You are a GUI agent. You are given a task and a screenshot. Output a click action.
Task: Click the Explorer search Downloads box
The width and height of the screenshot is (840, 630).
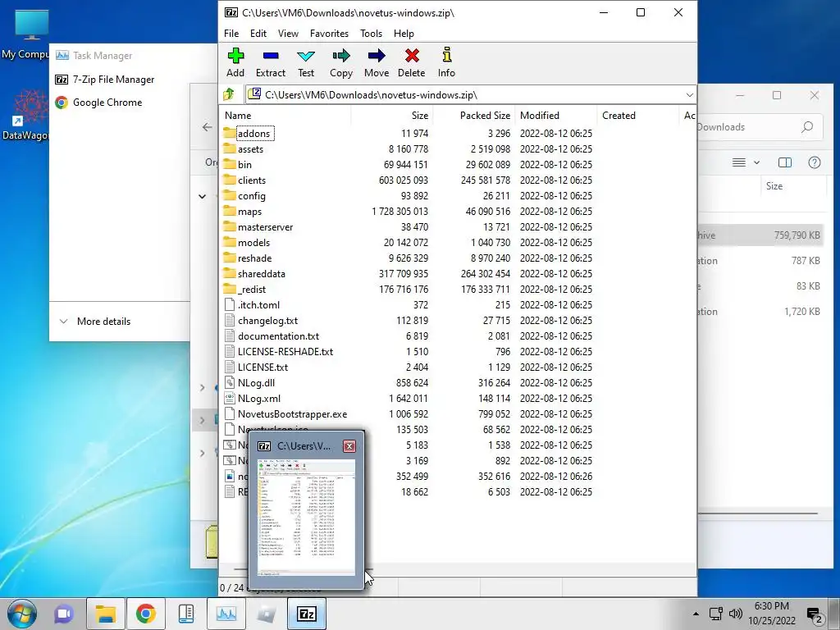[759, 127]
